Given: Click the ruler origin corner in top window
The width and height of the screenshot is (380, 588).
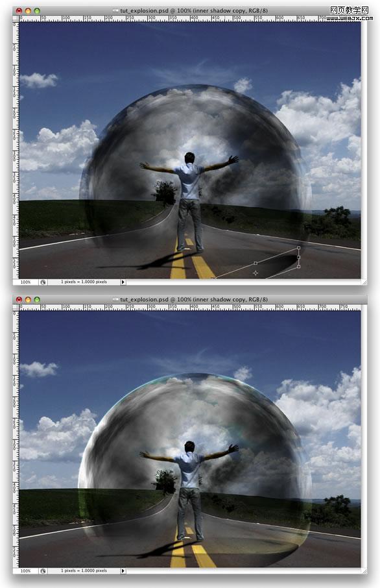Looking at the screenshot, I should click(x=16, y=18).
